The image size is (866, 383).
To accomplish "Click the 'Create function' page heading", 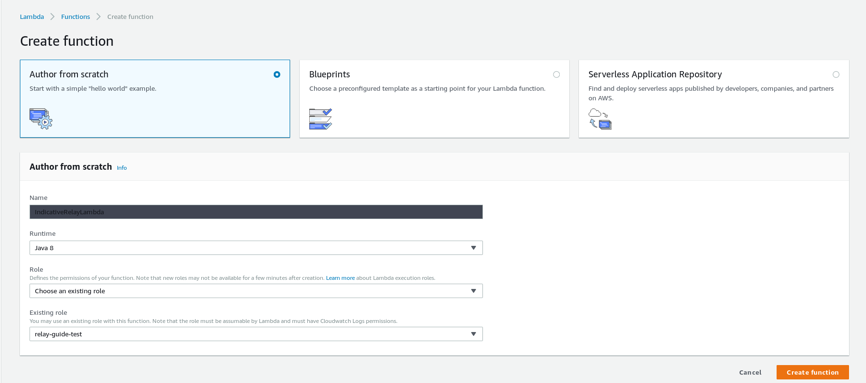I will coord(67,41).
